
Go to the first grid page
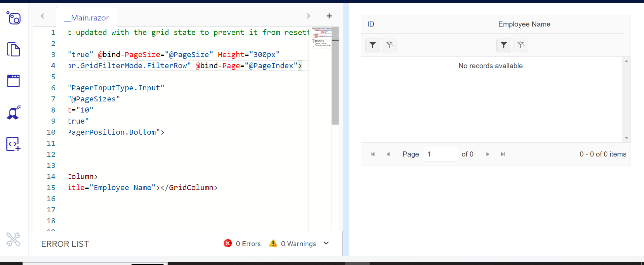click(373, 154)
